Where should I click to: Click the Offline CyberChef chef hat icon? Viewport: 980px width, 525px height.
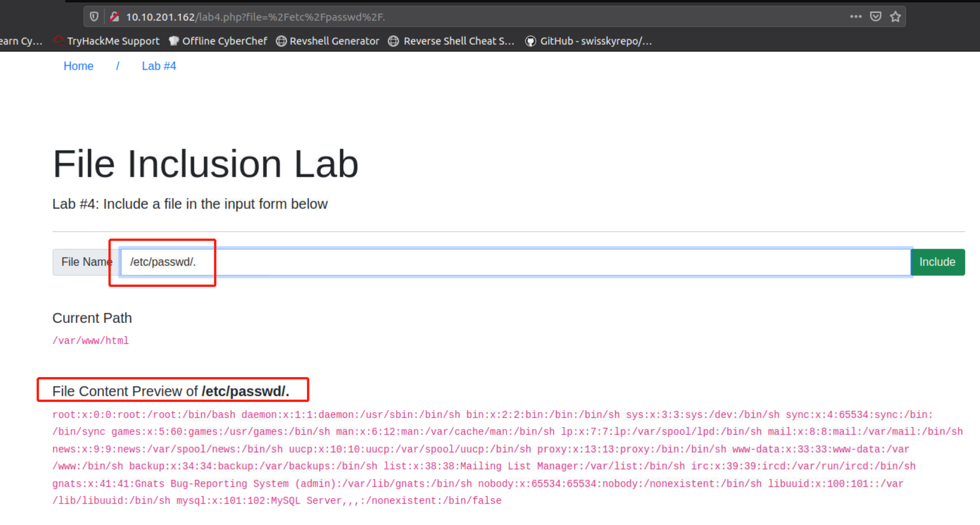click(174, 41)
